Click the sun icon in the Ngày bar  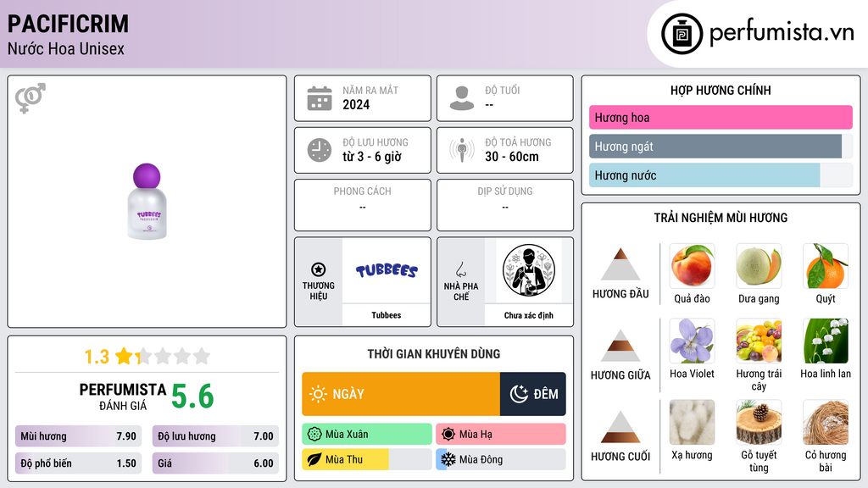(x=318, y=394)
